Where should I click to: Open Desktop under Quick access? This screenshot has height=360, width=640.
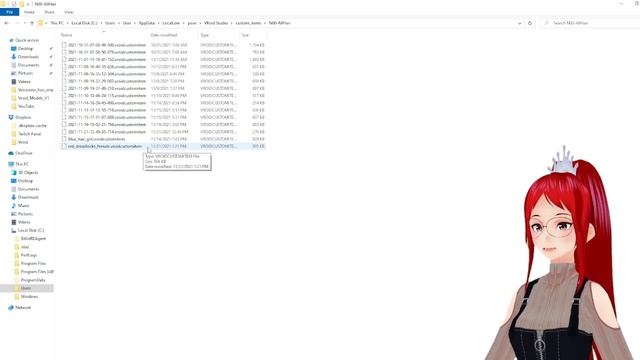point(25,49)
